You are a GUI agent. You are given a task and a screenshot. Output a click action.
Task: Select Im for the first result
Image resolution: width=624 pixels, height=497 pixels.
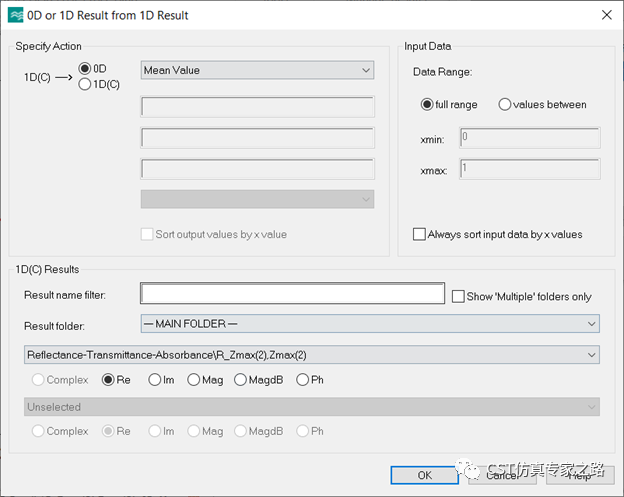[x=154, y=380]
